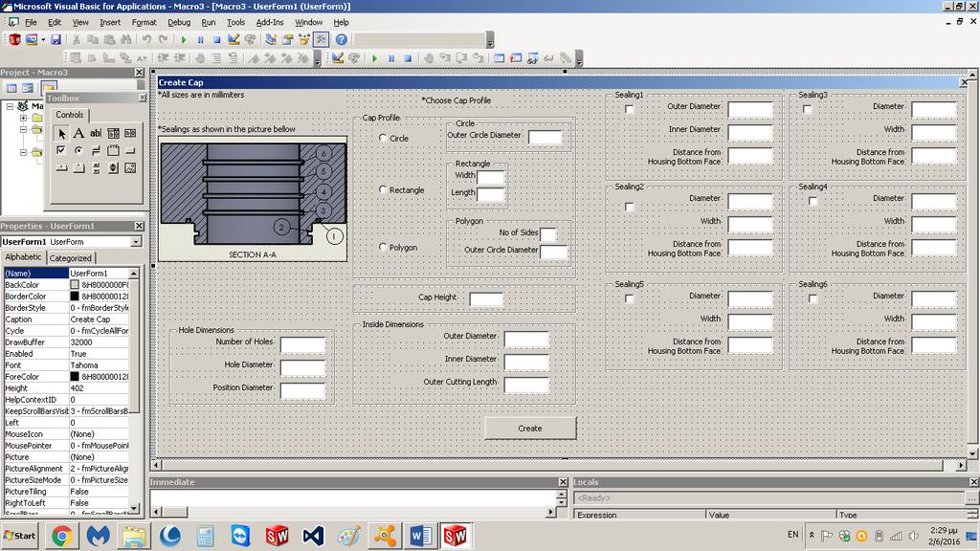Click the BorderColor color swatch in Properties

[75, 297]
